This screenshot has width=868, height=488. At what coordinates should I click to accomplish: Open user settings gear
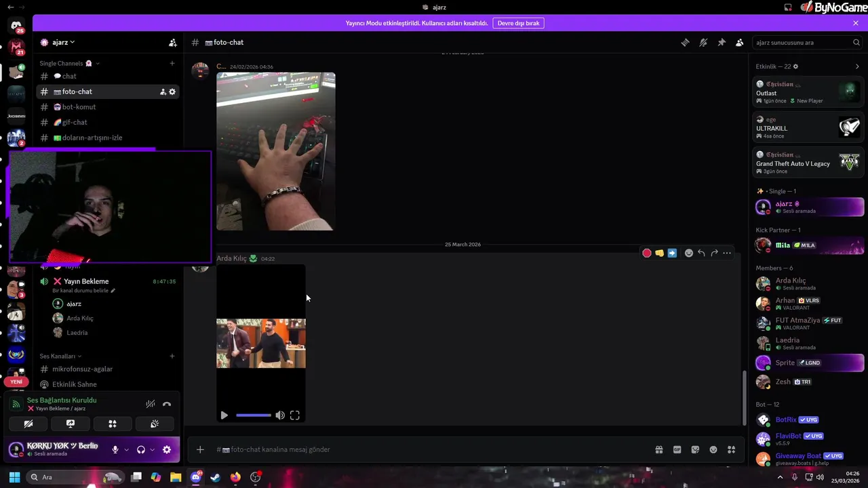(167, 449)
